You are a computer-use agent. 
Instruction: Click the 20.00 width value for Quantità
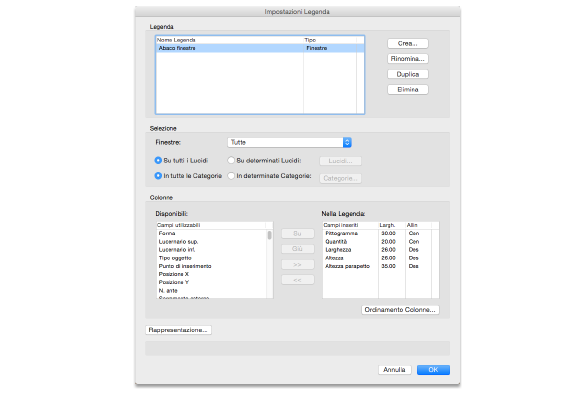pyautogui.click(x=389, y=242)
